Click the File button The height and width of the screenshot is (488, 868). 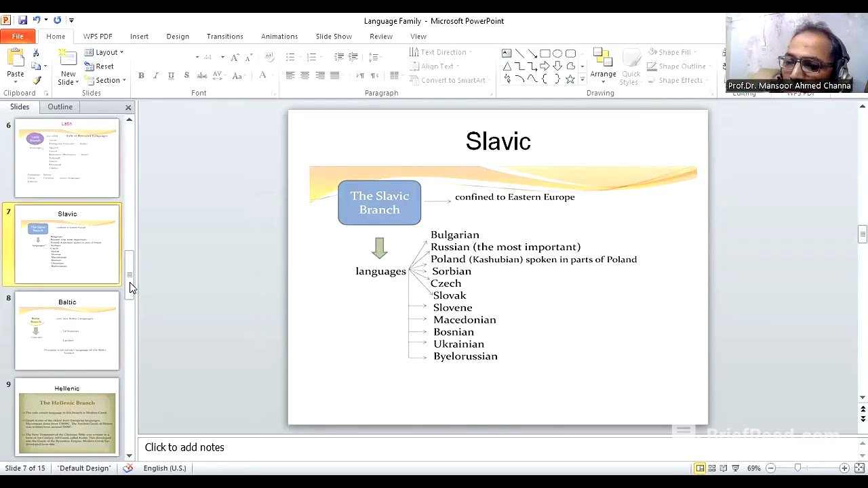[18, 37]
